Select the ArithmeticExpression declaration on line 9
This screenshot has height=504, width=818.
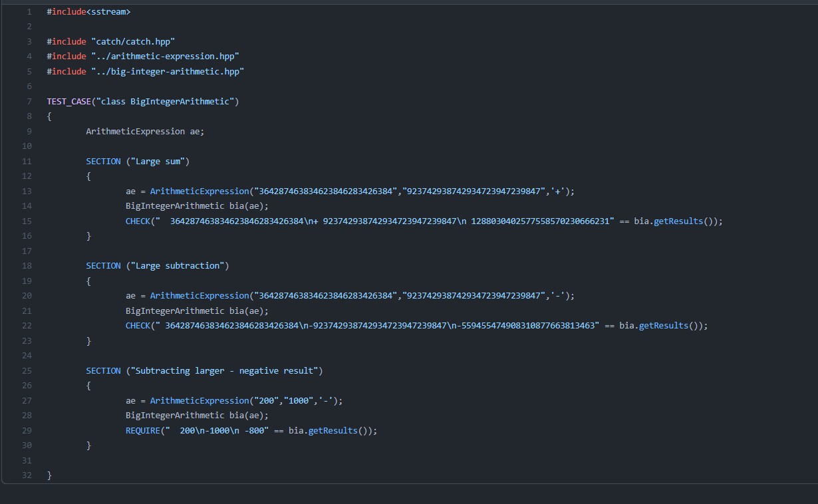coord(144,131)
